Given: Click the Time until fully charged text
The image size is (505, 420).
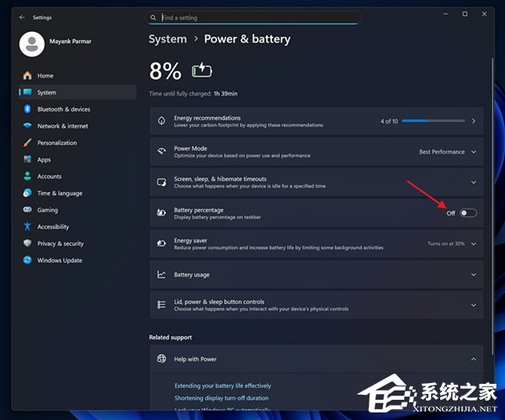Looking at the screenshot, I should [x=193, y=93].
